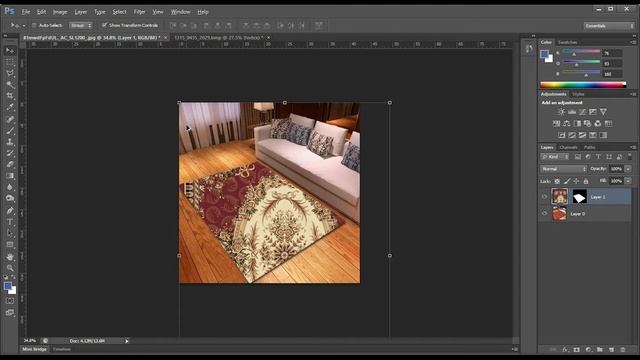Select the Hand tool
Screen dimensions: 640x360
10,257
